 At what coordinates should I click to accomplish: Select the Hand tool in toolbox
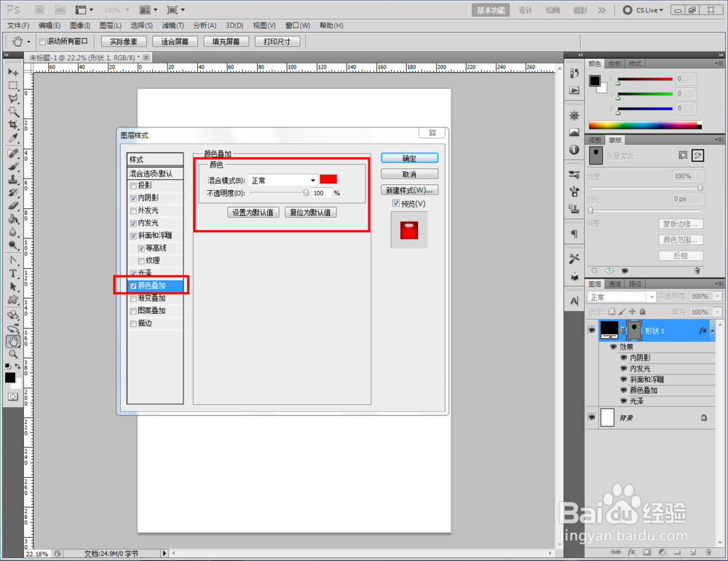pos(13,342)
